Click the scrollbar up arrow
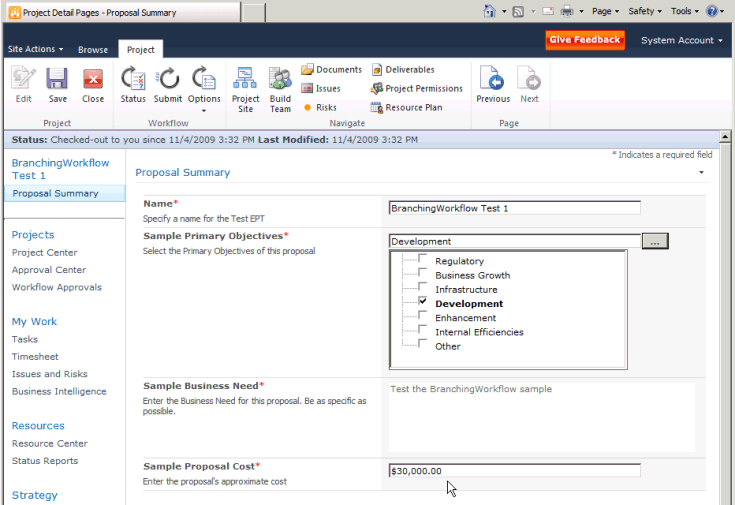This screenshot has width=735, height=505. pyautogui.click(x=725, y=137)
